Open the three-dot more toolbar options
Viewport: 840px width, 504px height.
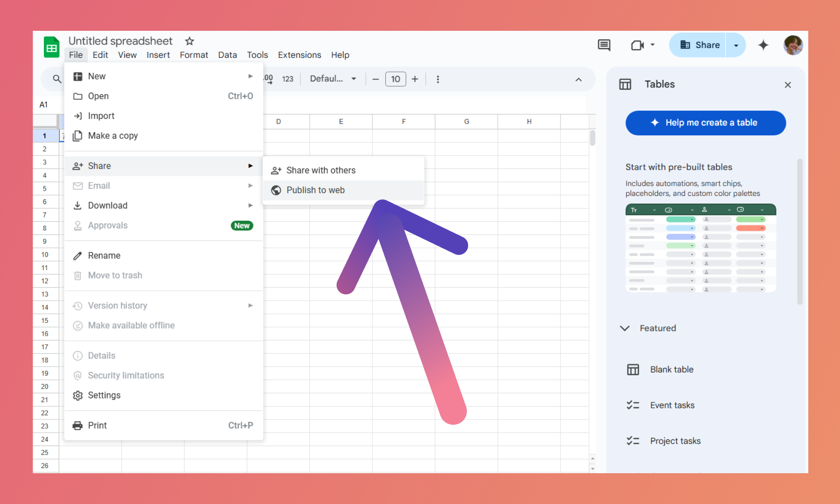tap(438, 79)
